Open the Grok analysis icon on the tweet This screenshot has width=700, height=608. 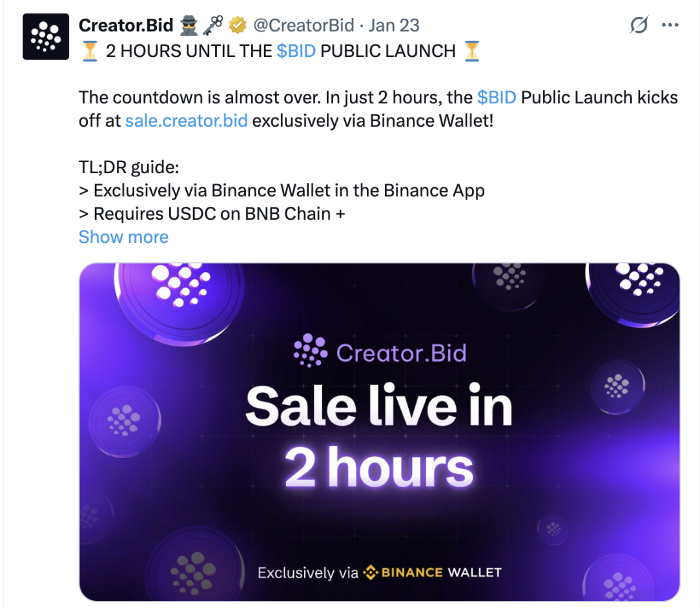click(638, 25)
